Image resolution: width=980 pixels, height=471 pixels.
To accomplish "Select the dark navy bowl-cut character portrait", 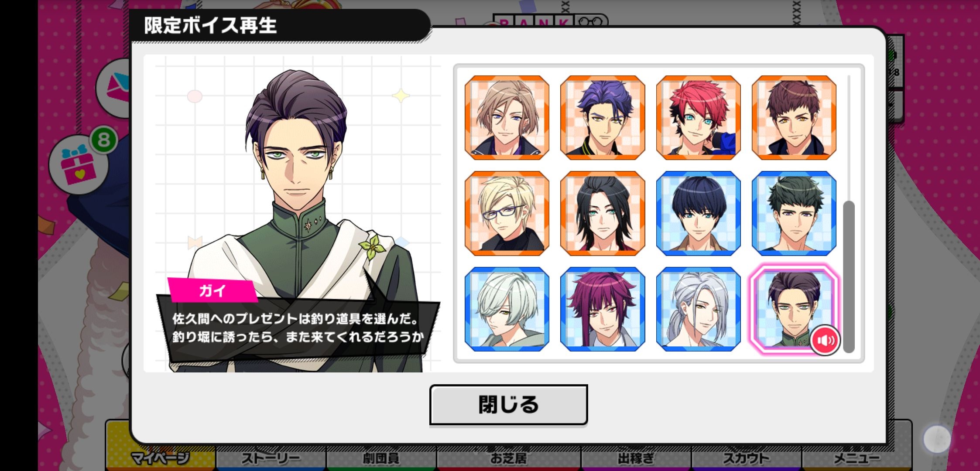I will pos(698,213).
